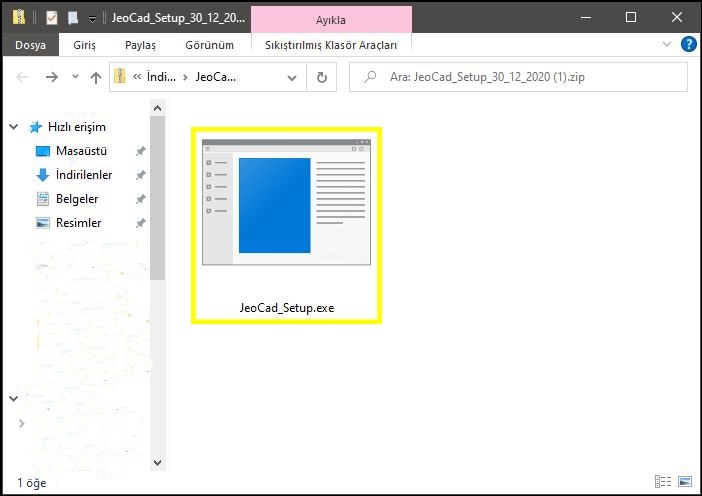This screenshot has width=702, height=496.
Task: Expand the ribbon with the chevron
Action: [667, 44]
